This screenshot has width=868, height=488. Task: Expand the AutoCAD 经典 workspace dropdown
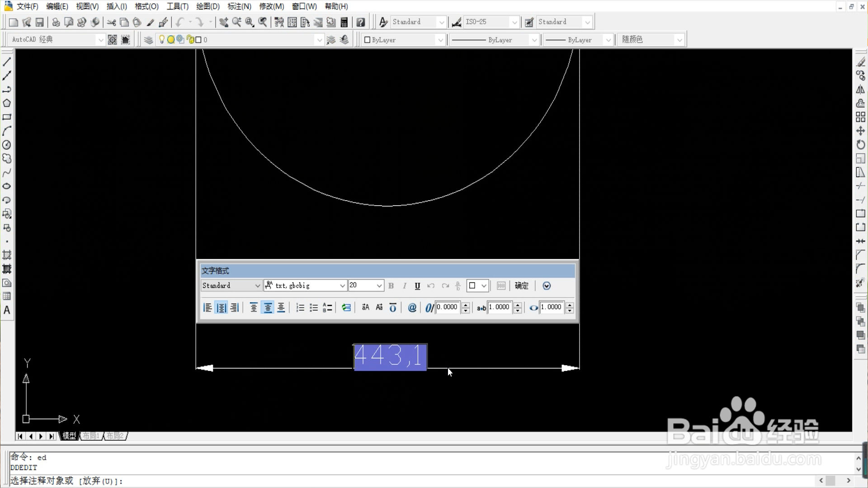[100, 40]
